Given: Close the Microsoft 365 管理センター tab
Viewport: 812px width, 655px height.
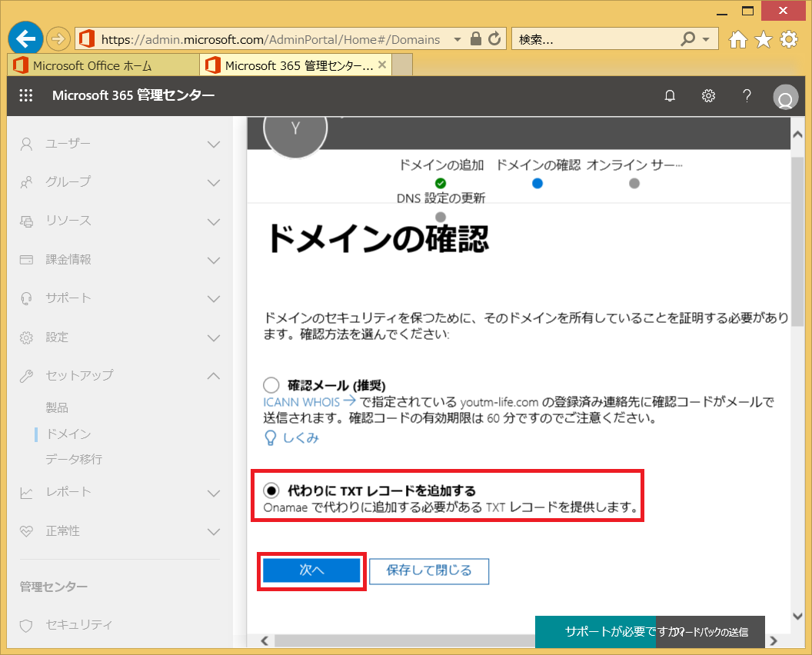Looking at the screenshot, I should click(x=382, y=65).
